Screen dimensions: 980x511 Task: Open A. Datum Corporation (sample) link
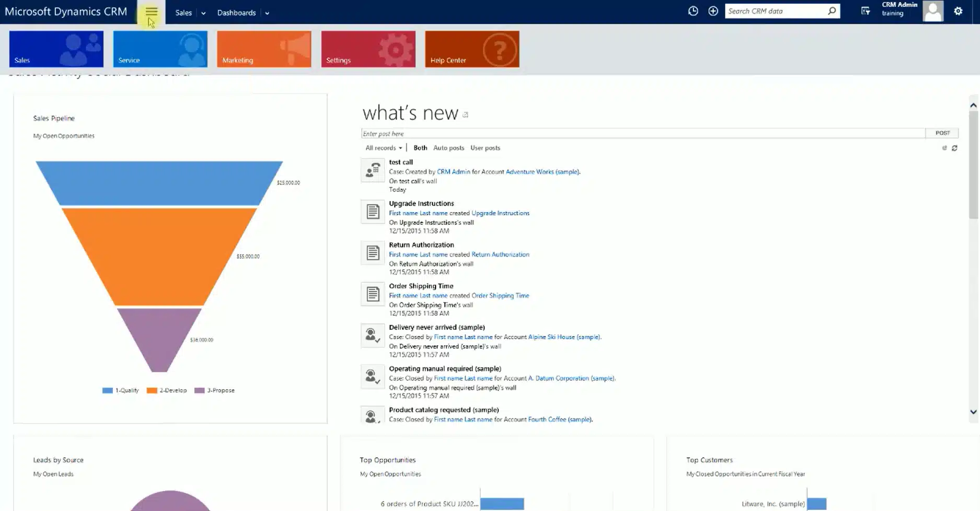(571, 378)
